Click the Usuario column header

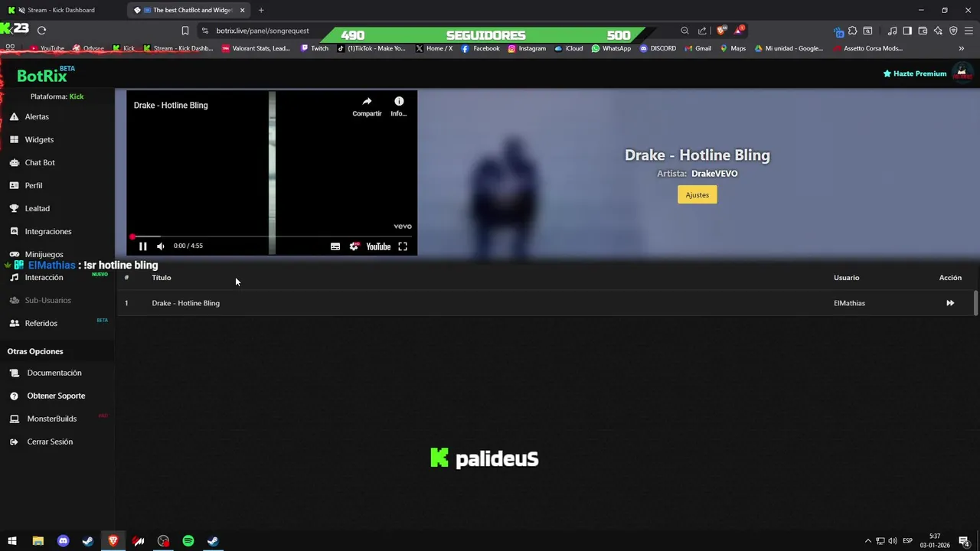846,278
